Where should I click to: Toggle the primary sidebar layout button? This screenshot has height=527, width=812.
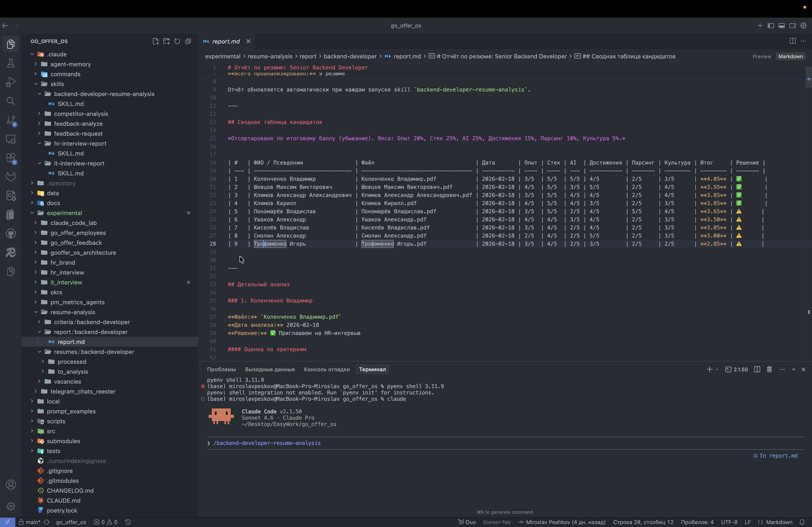[x=771, y=25]
